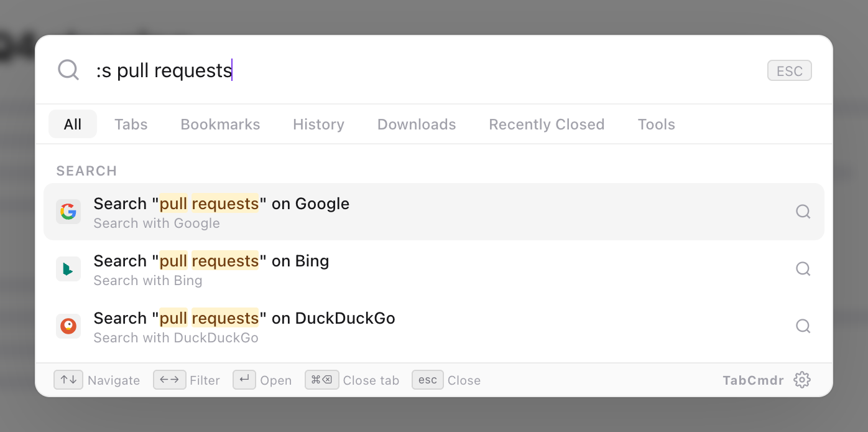Click the DuckDuckGo logo icon

pyautogui.click(x=68, y=326)
